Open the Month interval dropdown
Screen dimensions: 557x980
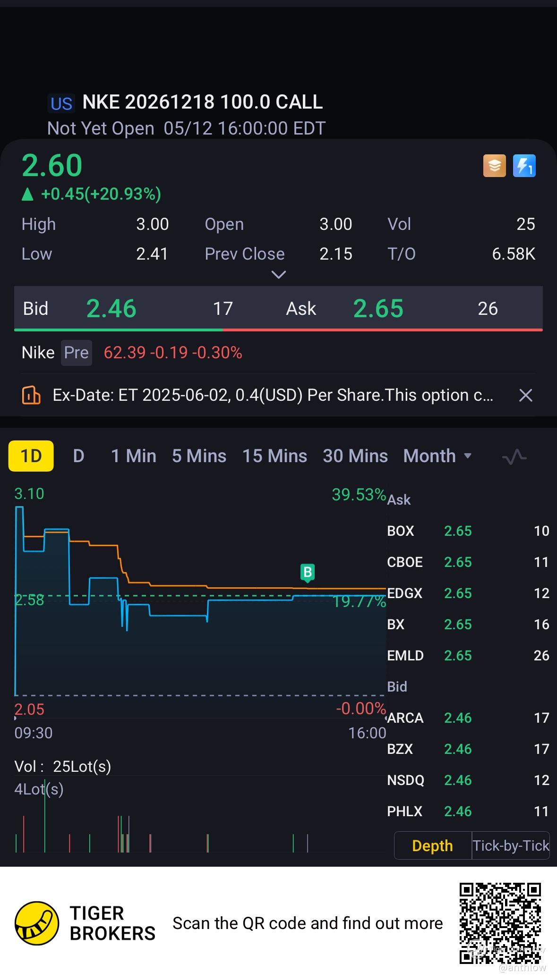437,456
